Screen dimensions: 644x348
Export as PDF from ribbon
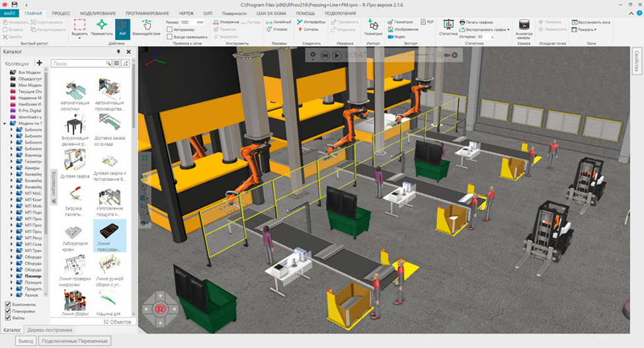click(x=427, y=22)
